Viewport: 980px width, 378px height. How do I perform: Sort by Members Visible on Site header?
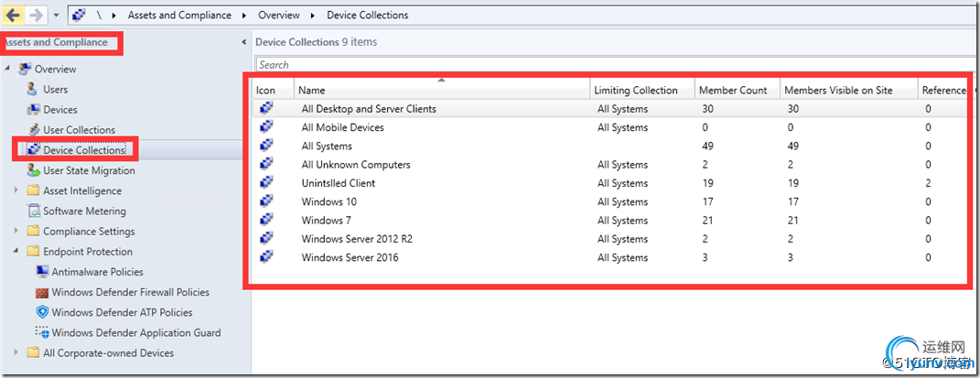point(849,90)
